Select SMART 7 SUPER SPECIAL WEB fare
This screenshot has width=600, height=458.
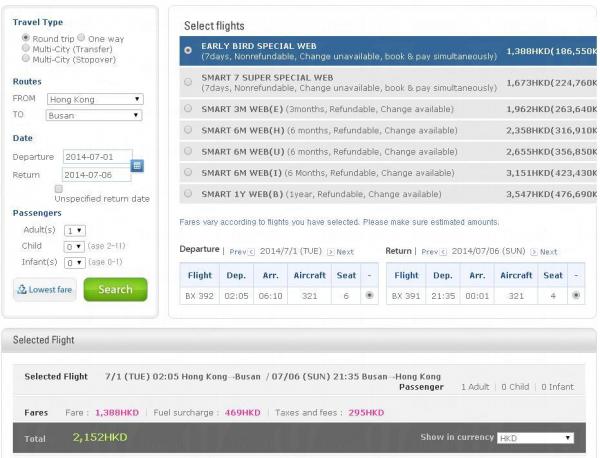coord(188,81)
